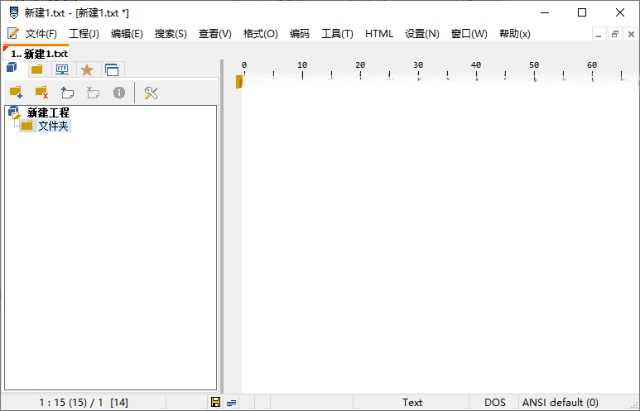Open the 查看(V) menu
The width and height of the screenshot is (640, 411).
click(x=215, y=34)
